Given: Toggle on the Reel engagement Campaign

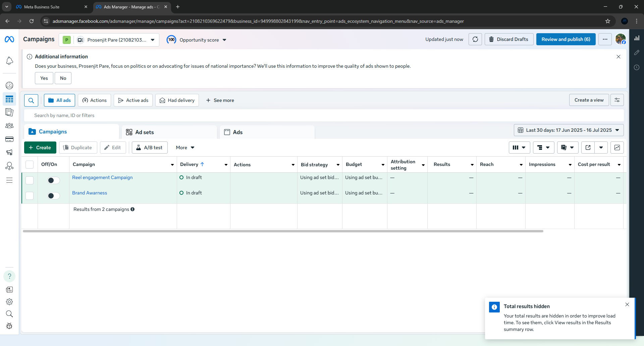Looking at the screenshot, I should [54, 180].
